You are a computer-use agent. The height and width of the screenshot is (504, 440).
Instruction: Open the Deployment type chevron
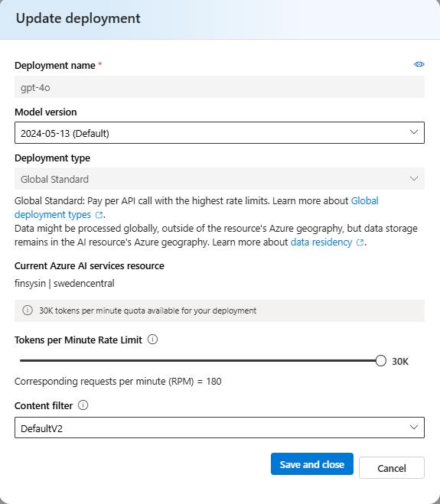point(414,178)
